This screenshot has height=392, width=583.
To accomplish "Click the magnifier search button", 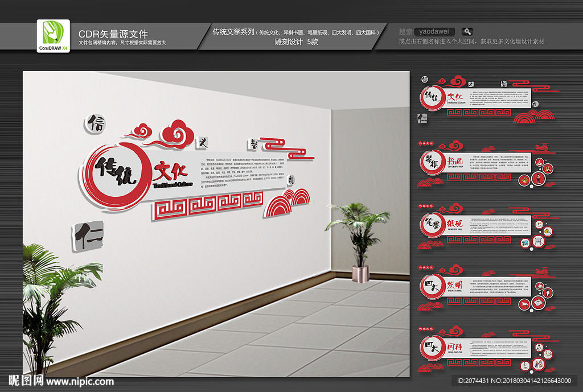I will [x=467, y=32].
